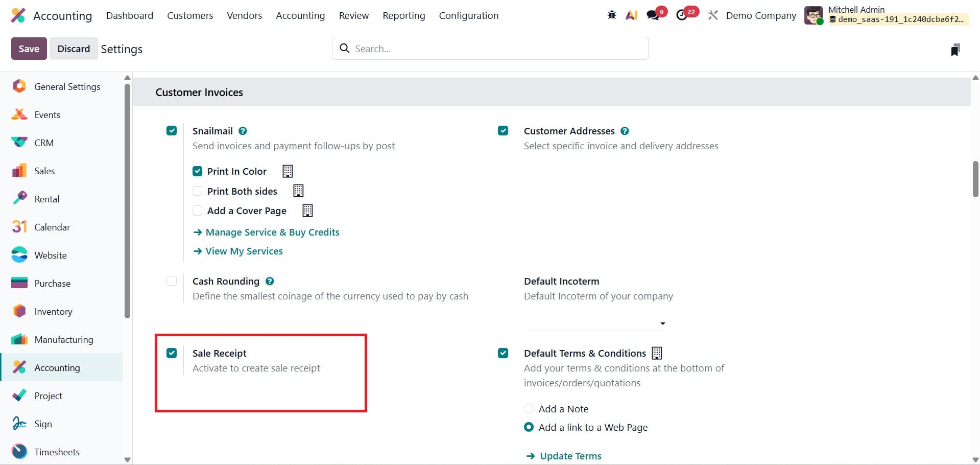Open the AI assistant icon in the header

point(632,15)
